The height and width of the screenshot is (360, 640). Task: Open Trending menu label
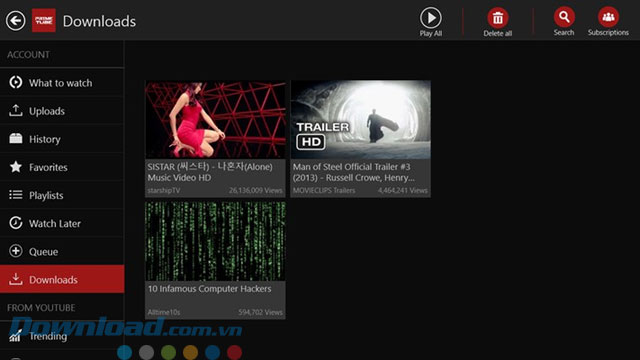coord(48,336)
